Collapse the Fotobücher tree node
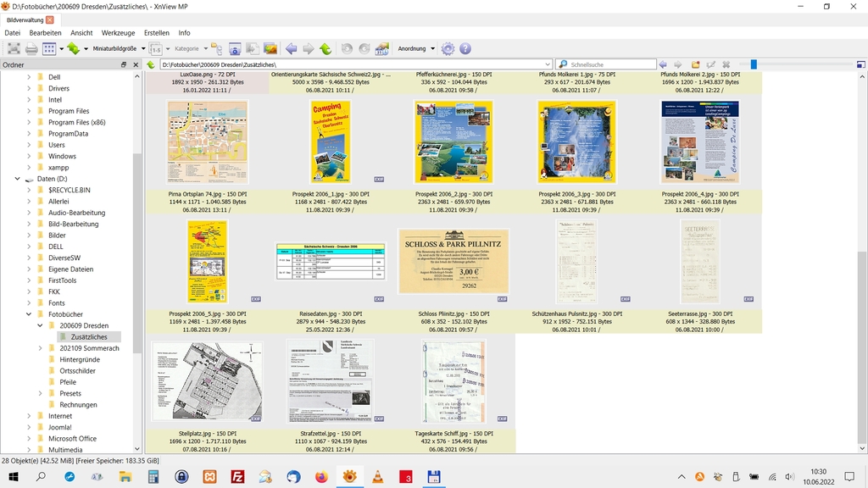The width and height of the screenshot is (868, 488). pos(29,314)
